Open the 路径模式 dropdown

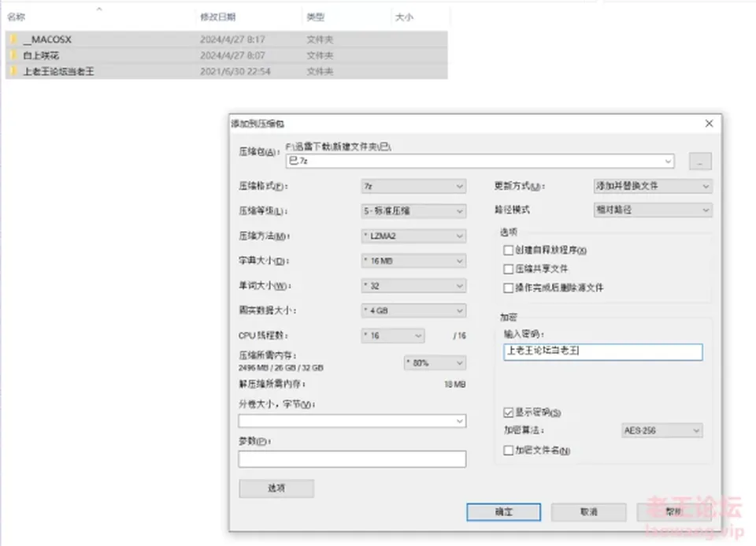point(653,210)
